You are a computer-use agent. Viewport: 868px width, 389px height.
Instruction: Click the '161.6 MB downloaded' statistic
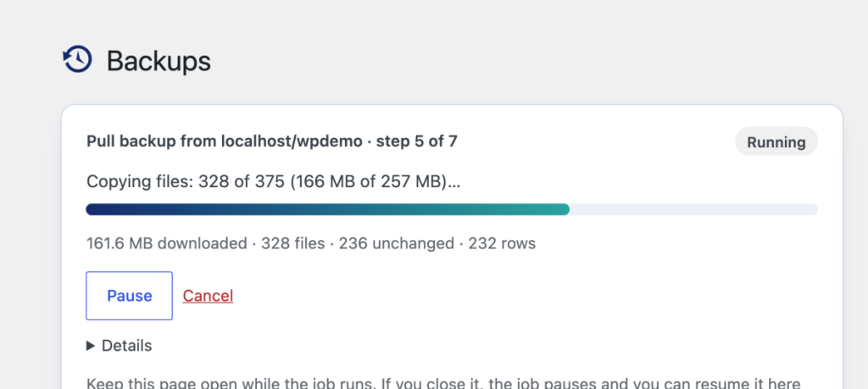pos(167,243)
